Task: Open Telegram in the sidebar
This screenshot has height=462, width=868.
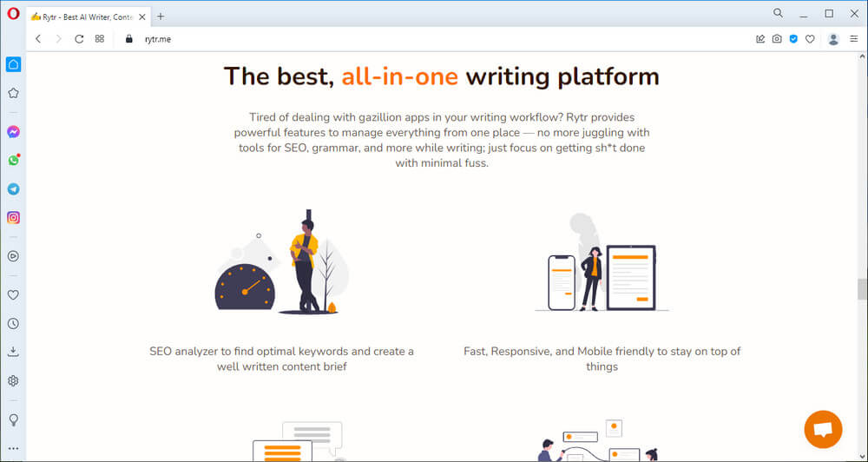Action: coord(13,189)
